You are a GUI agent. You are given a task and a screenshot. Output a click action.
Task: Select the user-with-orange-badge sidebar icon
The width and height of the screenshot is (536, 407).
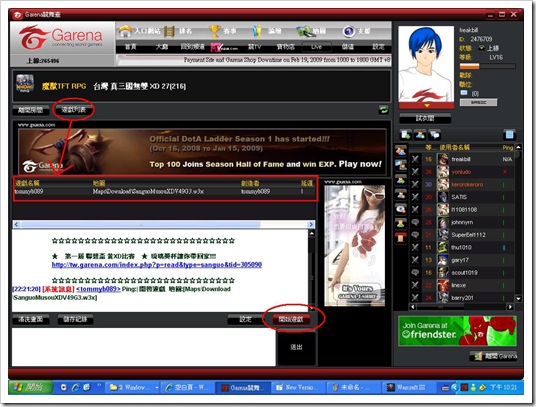(x=401, y=194)
